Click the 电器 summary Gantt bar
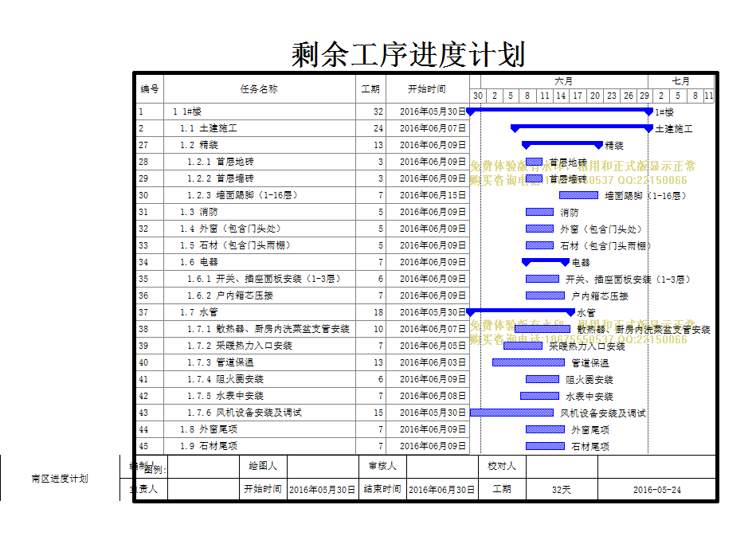756x540 pixels. coord(546,260)
